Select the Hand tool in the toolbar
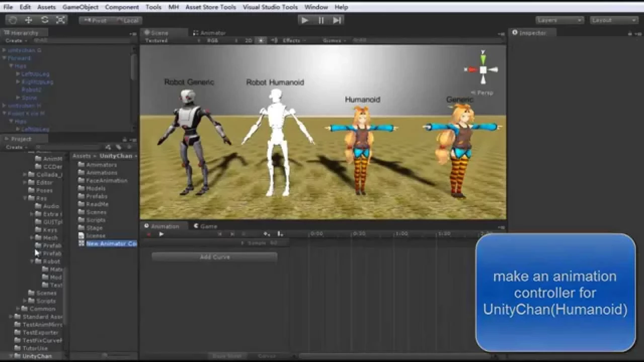 click(13, 20)
